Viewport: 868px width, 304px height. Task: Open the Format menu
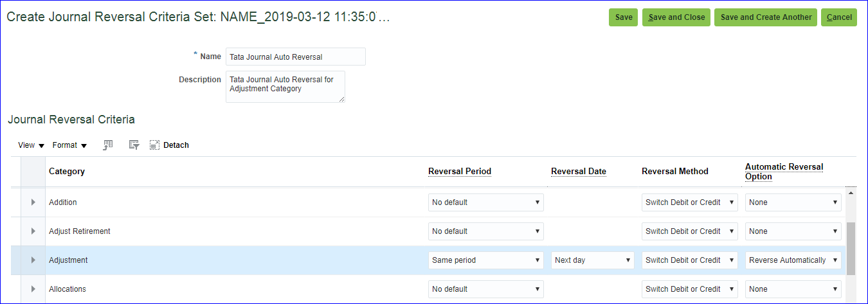click(x=69, y=145)
